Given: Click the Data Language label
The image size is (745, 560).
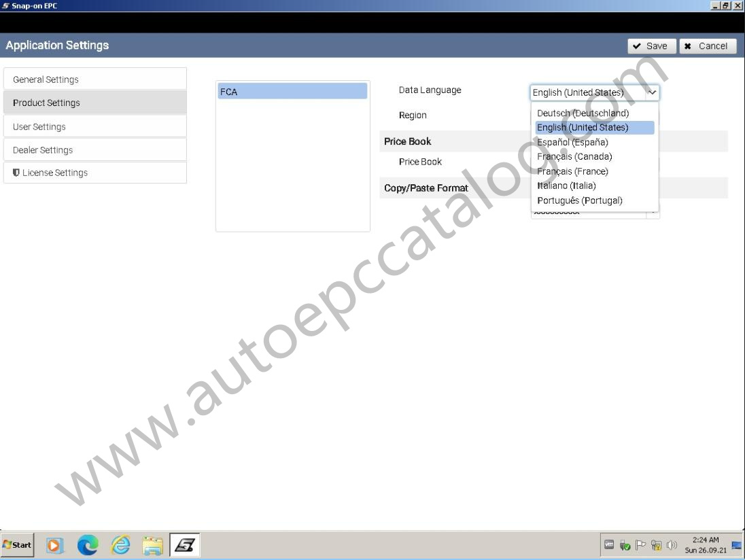Looking at the screenshot, I should pyautogui.click(x=430, y=90).
